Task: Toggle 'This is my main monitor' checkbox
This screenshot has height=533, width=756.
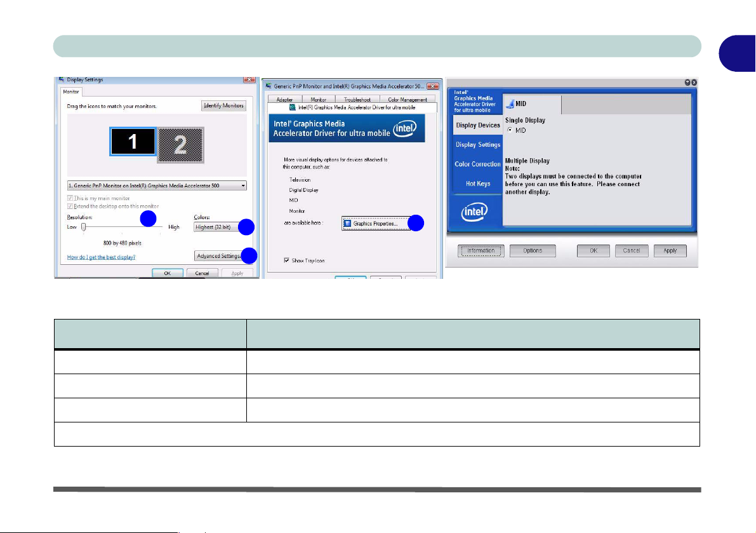Action: point(70,198)
